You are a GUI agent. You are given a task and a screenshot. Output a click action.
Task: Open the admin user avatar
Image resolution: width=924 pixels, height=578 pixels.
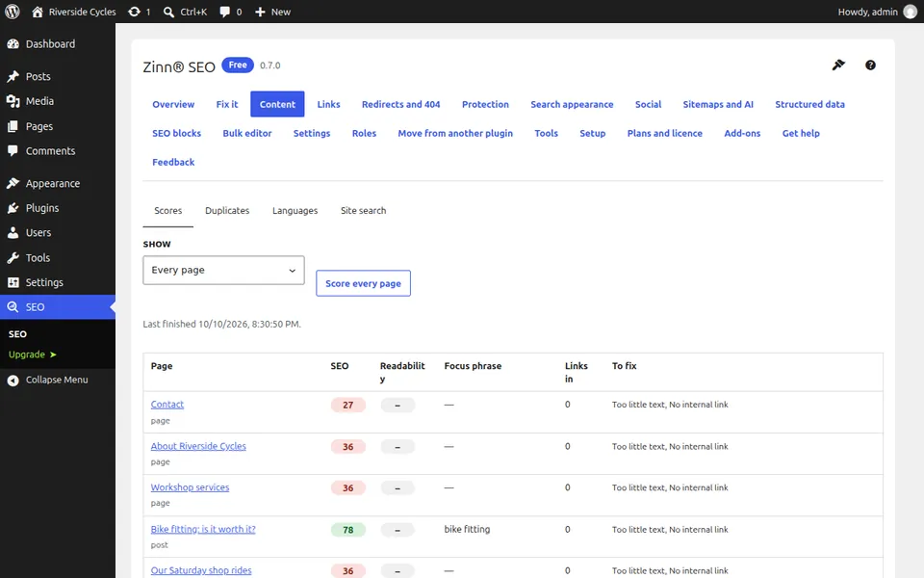point(910,12)
